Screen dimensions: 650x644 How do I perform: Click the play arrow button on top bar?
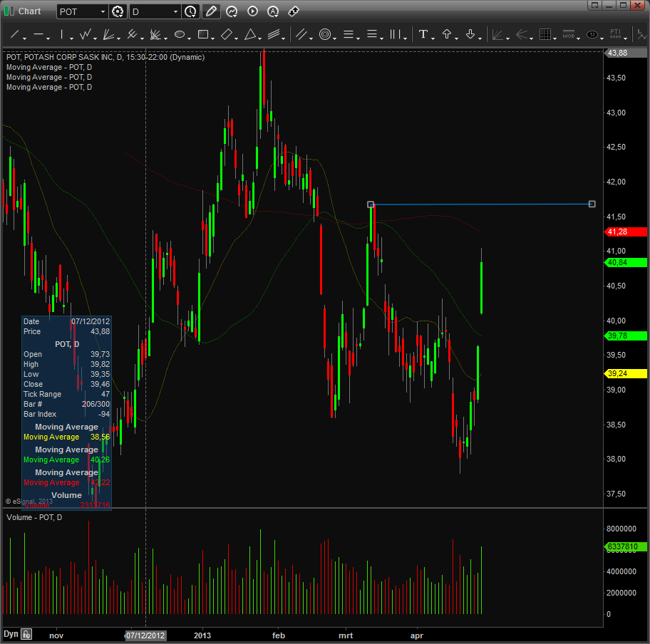[253, 11]
